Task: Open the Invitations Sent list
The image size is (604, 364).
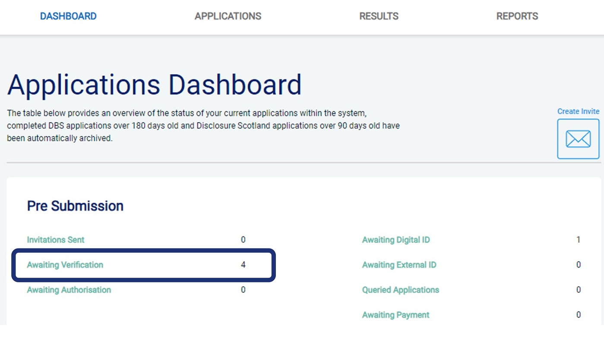Action: click(56, 240)
